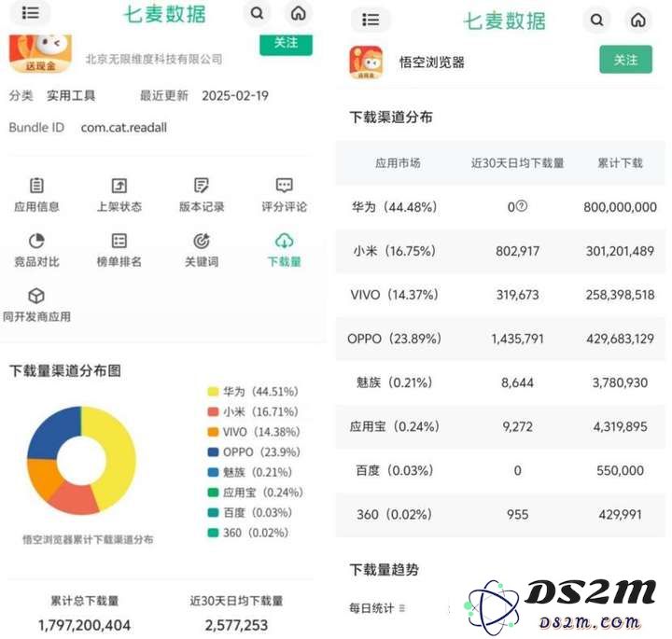Open 竞品对比 section
672x639 pixels.
coord(36,251)
